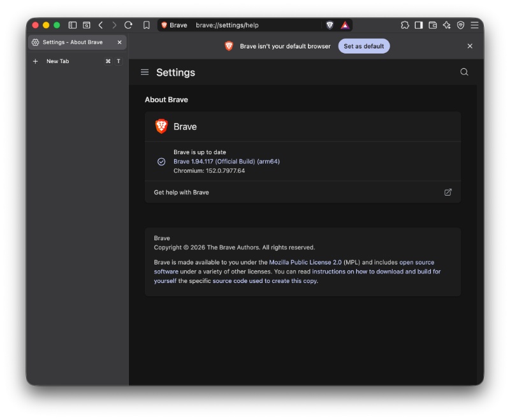Close the Settings - About Brave tab
Image resolution: width=510 pixels, height=420 pixels.
(x=120, y=42)
